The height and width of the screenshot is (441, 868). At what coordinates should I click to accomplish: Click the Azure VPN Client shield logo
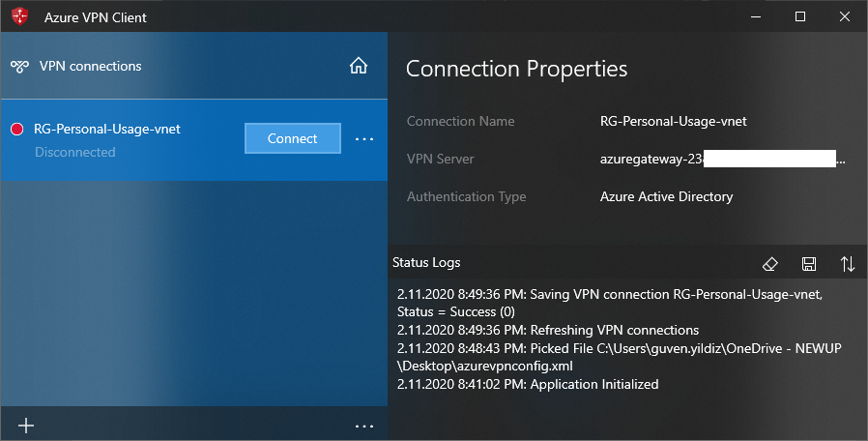(19, 16)
